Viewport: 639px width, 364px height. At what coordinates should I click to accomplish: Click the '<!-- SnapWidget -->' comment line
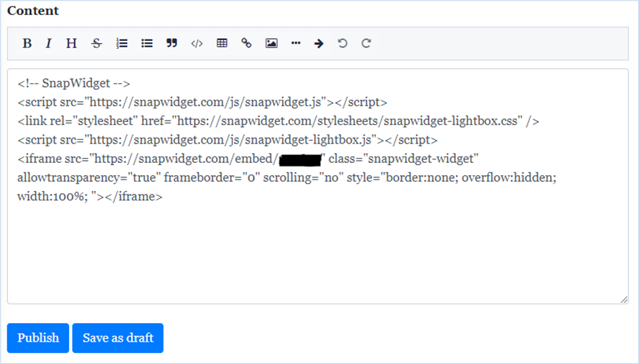pyautogui.click(x=74, y=83)
